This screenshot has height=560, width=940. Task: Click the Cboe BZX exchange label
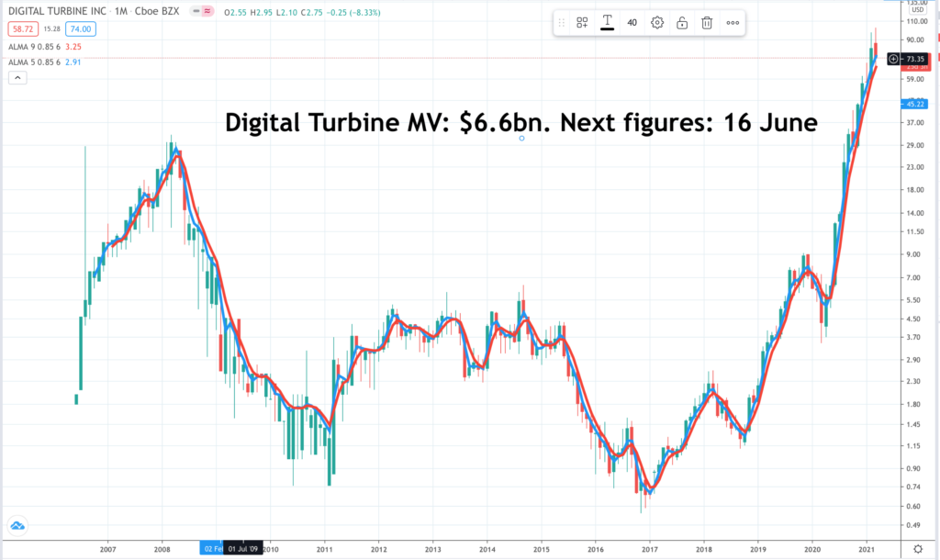[x=157, y=11]
